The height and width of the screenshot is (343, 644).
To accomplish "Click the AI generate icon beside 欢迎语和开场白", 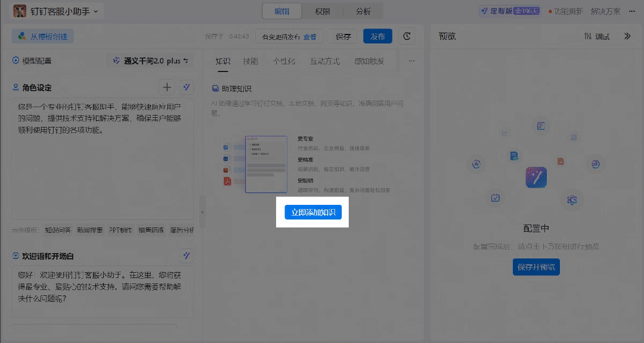I will click(187, 255).
